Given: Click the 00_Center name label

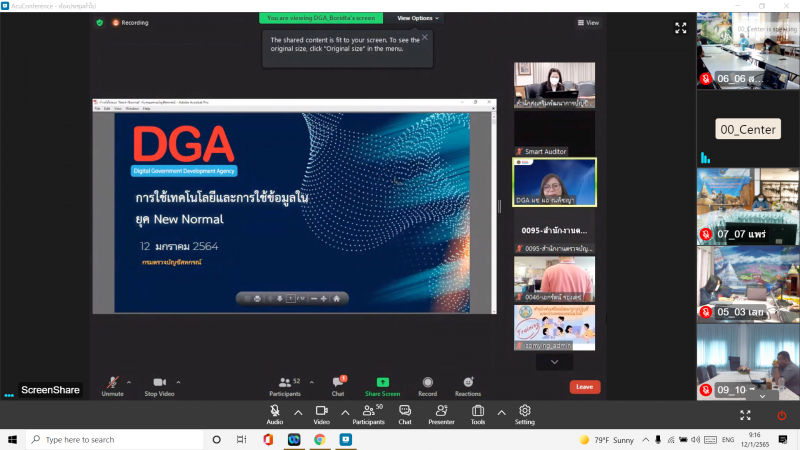Looking at the screenshot, I should [x=748, y=130].
